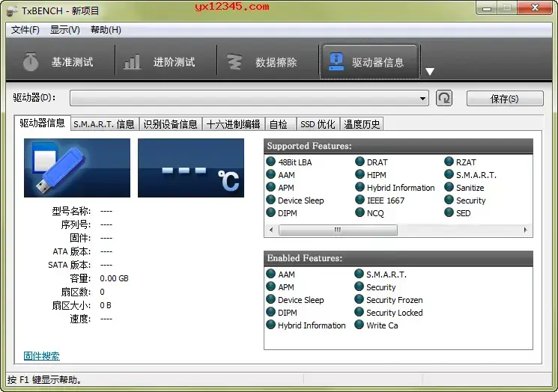Image resolution: width=558 pixels, height=392 pixels.
Task: Click the Security Frozen indicator dot
Action: 359,299
